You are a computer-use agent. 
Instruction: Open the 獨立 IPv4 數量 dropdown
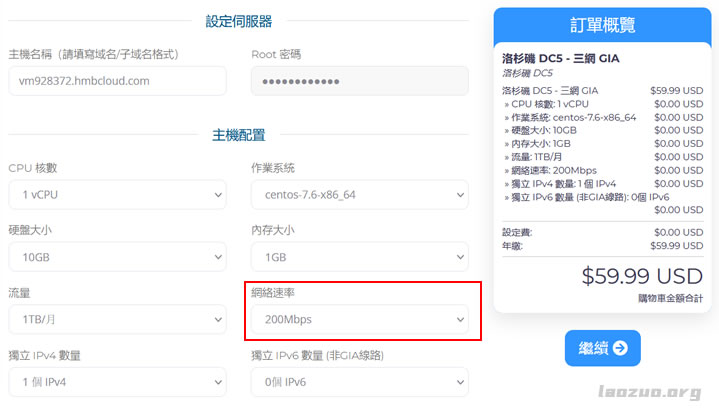pyautogui.click(x=117, y=382)
